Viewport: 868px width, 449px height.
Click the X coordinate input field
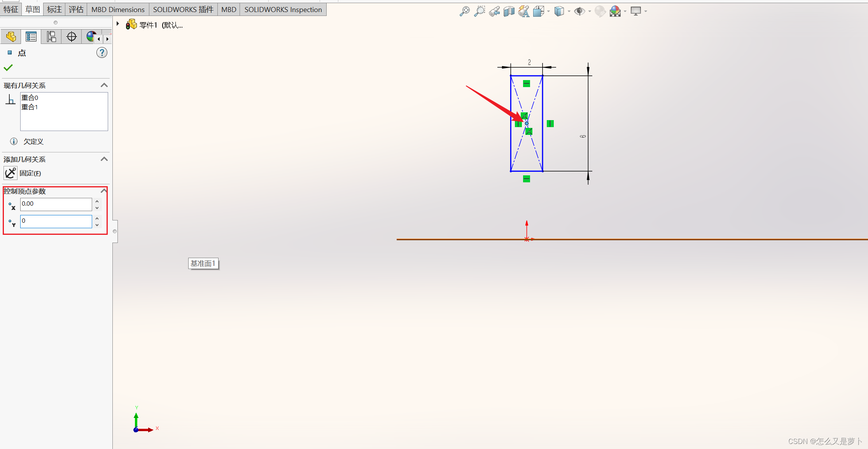[x=56, y=204]
